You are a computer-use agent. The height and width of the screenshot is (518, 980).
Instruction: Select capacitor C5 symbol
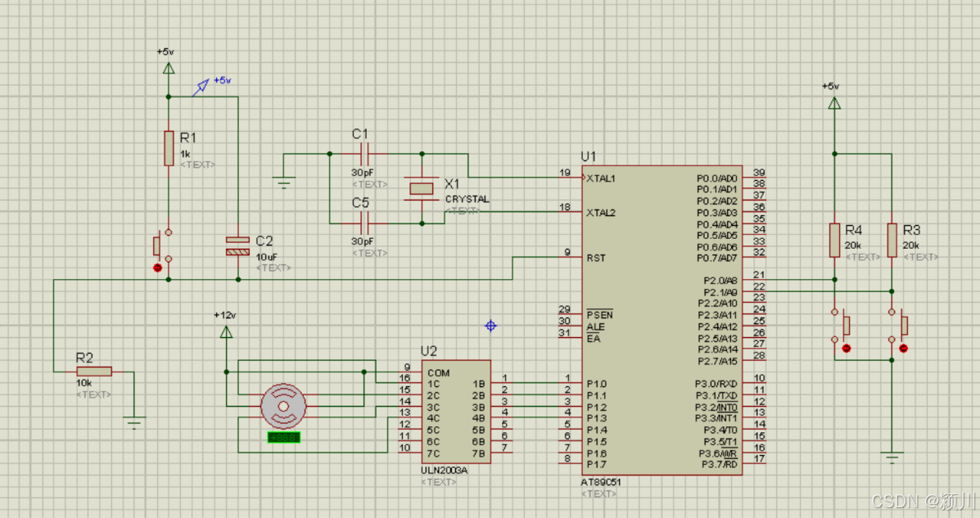tap(365, 223)
